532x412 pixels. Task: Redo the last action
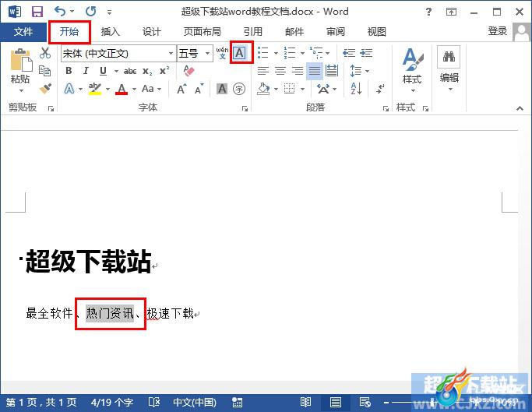click(x=90, y=12)
